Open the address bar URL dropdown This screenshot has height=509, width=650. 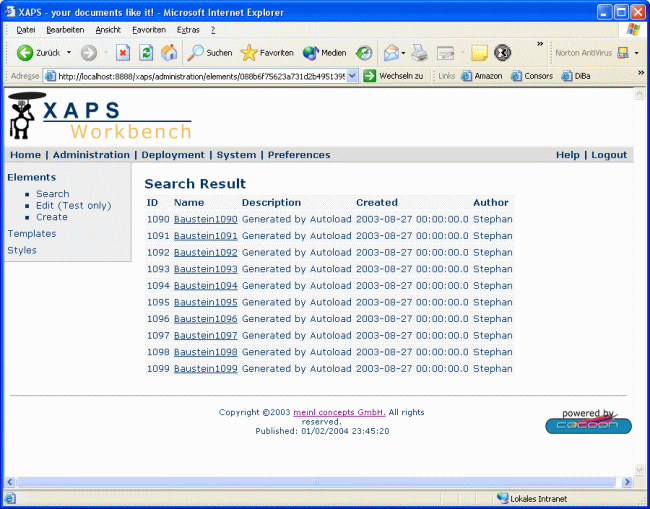pos(352,76)
